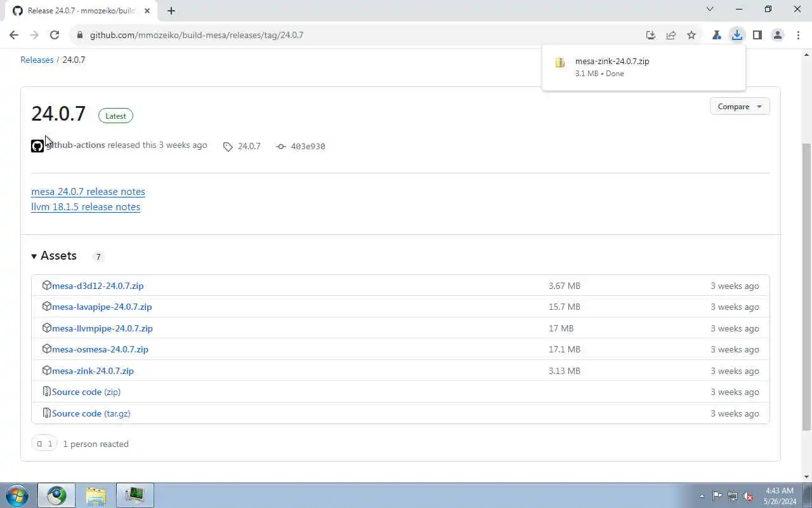The width and height of the screenshot is (812, 508).
Task: Click file icon of Source code (tar.gz)
Action: tap(46, 413)
